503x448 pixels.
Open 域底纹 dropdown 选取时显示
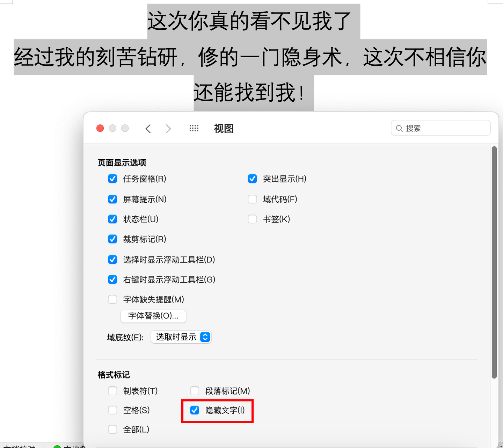pyautogui.click(x=181, y=337)
